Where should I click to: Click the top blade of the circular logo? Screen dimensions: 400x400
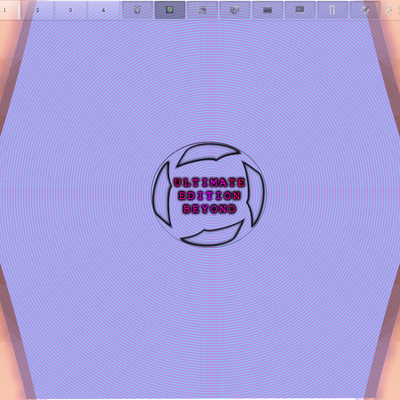(x=208, y=154)
